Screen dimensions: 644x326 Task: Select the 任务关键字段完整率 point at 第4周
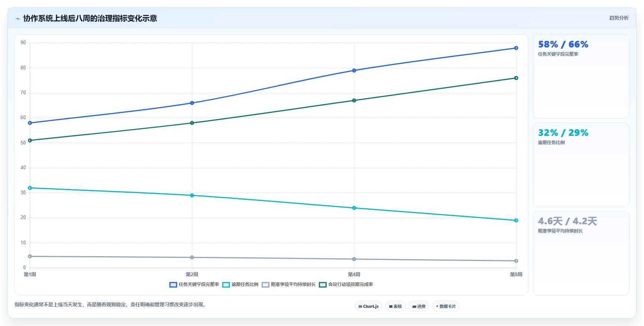(354, 71)
